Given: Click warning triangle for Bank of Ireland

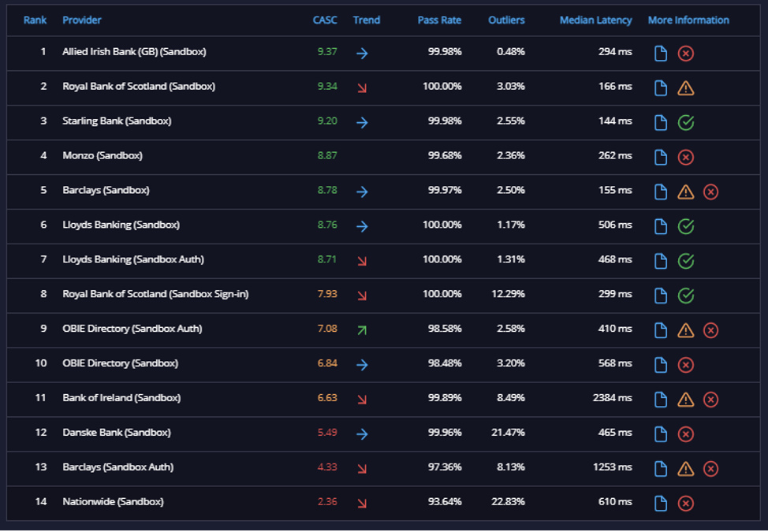Looking at the screenshot, I should click(685, 400).
